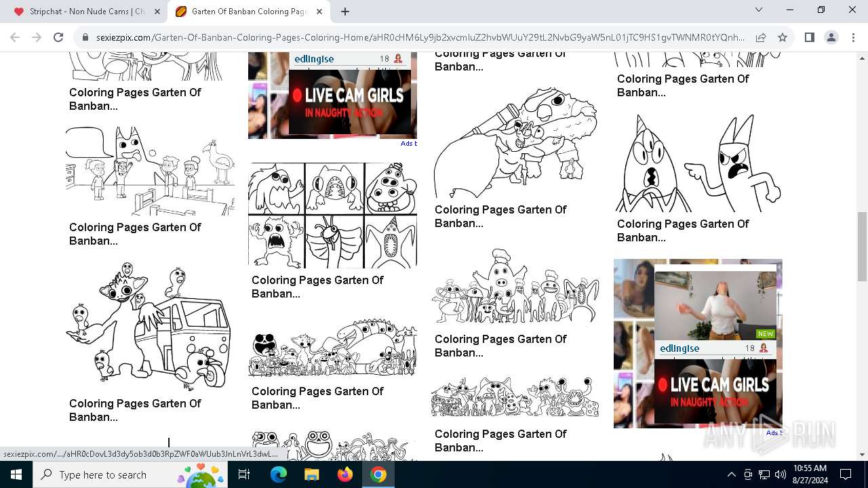Select Chrome icon on taskbar
This screenshot has height=488, width=868.
(x=378, y=474)
